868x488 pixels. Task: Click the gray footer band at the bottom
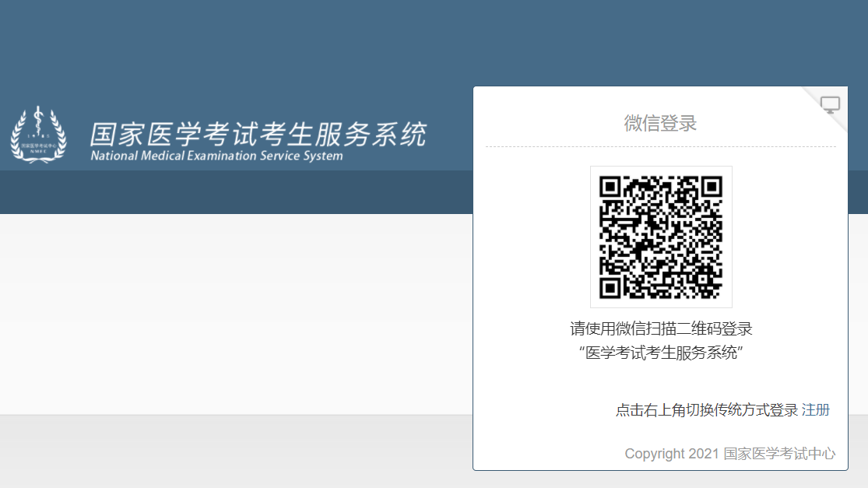[234, 451]
